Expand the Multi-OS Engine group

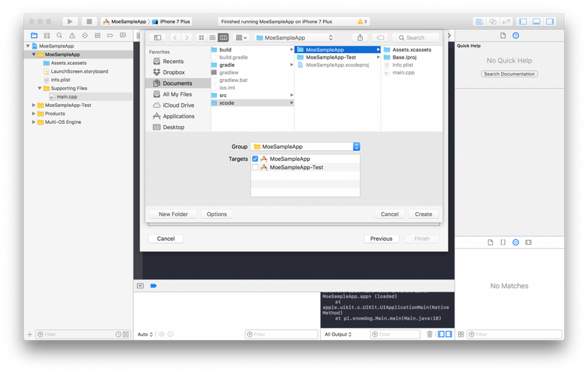coord(34,122)
